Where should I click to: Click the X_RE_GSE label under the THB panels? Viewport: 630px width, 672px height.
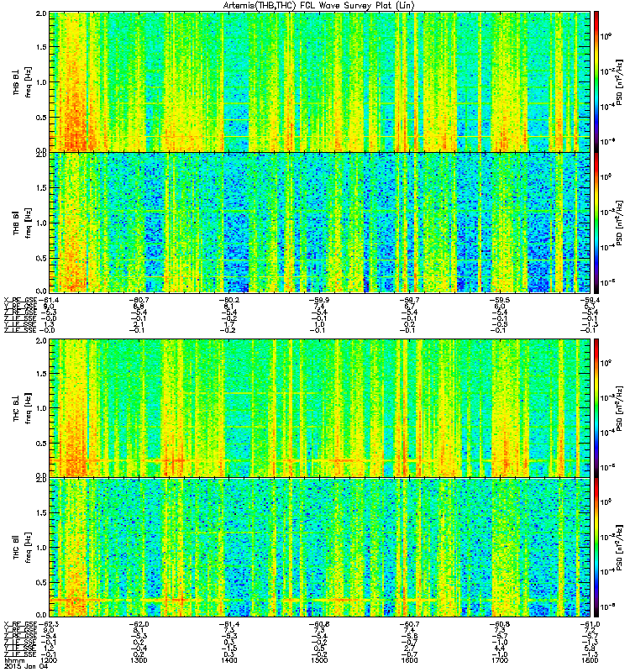tap(20, 300)
